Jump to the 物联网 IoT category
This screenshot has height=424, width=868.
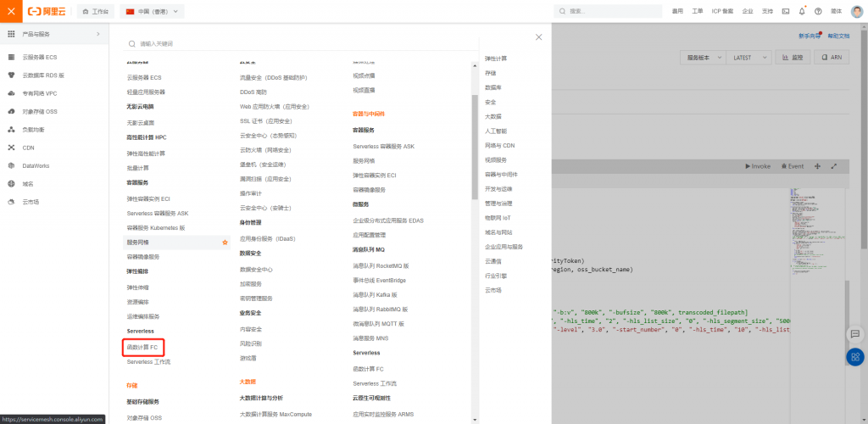pos(498,218)
